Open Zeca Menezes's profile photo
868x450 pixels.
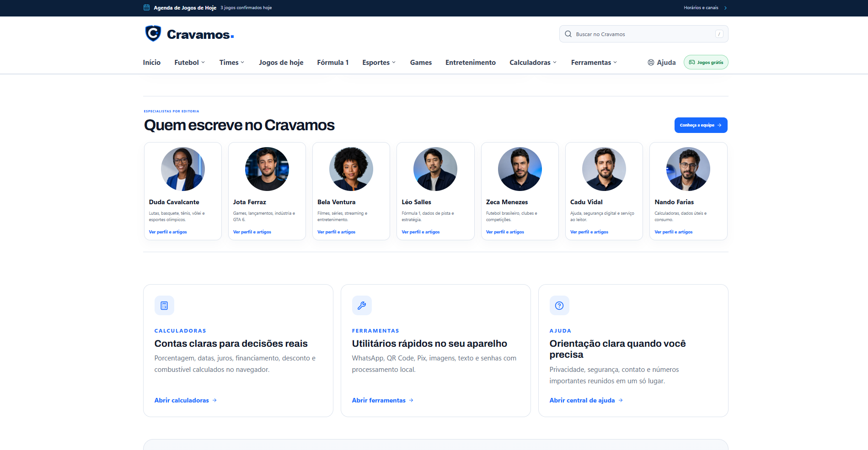[520, 169]
